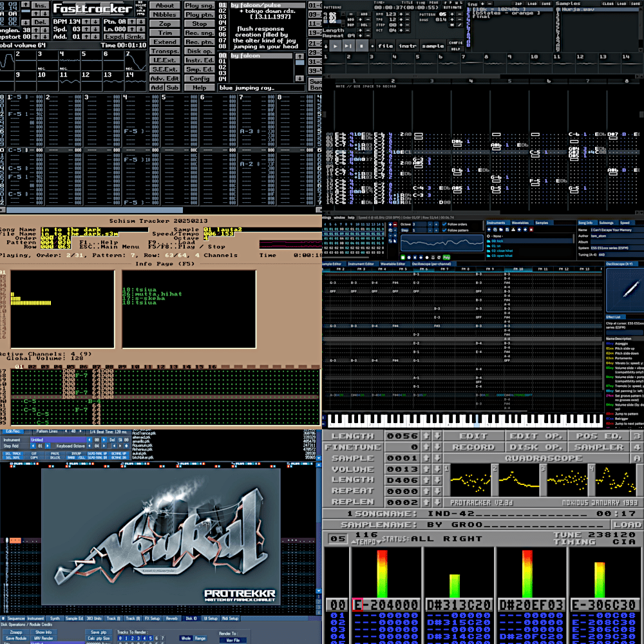Select the Range render option in ProTrekker
644x644 pixels.
tap(200, 638)
